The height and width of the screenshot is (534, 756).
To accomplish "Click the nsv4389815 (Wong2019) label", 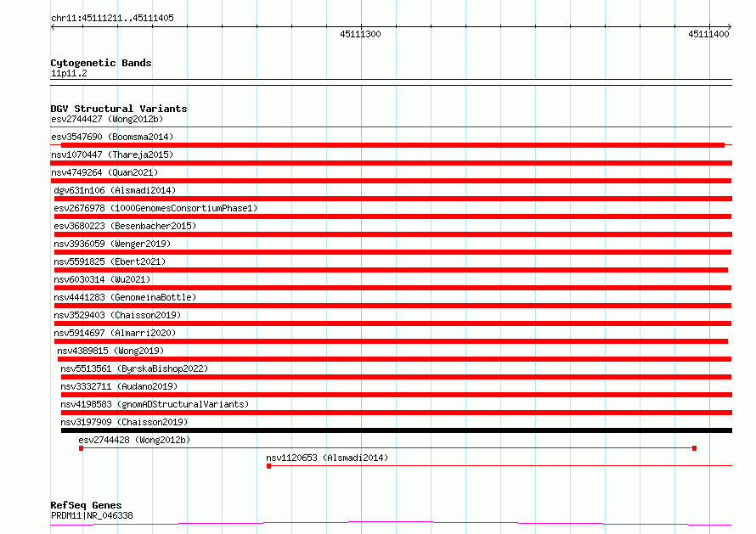I will pyautogui.click(x=110, y=351).
